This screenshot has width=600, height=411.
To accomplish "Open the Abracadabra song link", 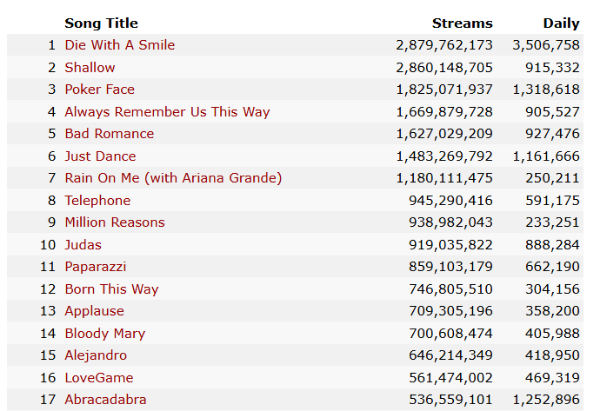I will [x=105, y=399].
